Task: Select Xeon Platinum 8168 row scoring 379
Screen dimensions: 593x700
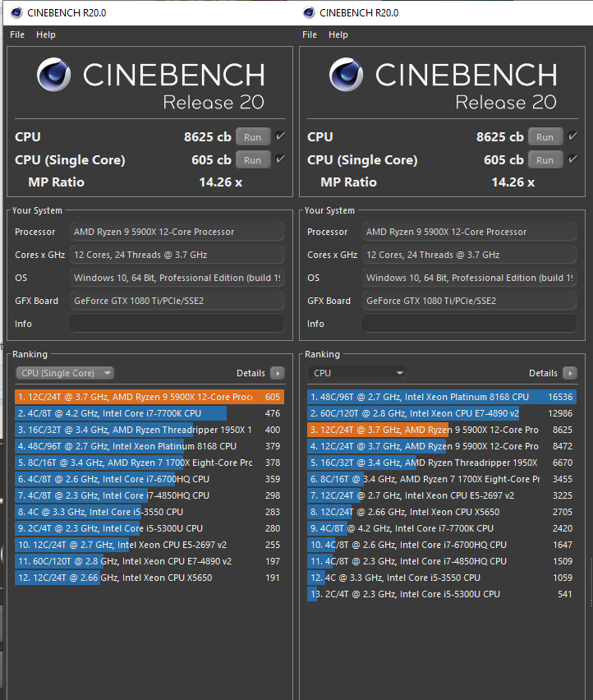Action: pos(149,446)
